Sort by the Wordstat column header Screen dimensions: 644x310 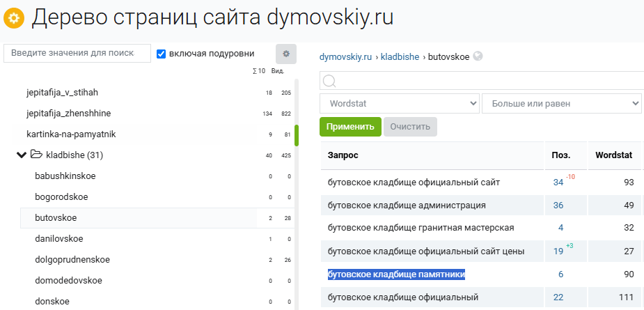(613, 155)
